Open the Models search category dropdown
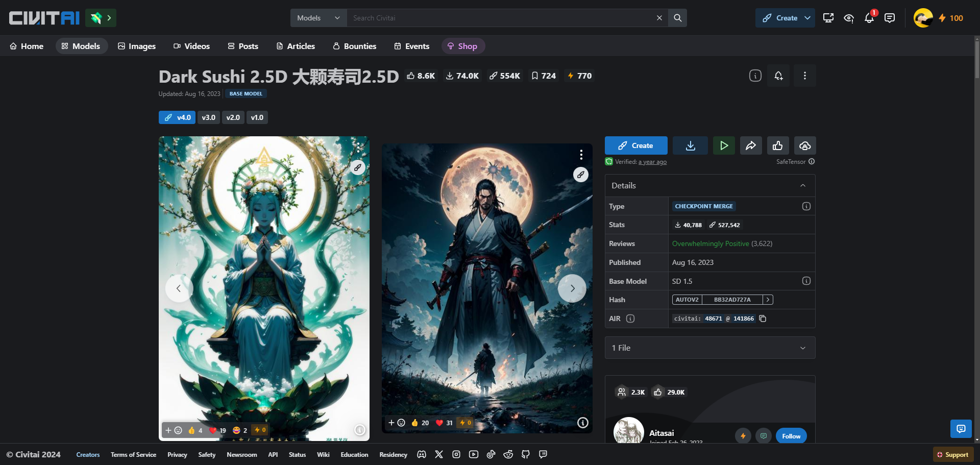 (x=318, y=18)
